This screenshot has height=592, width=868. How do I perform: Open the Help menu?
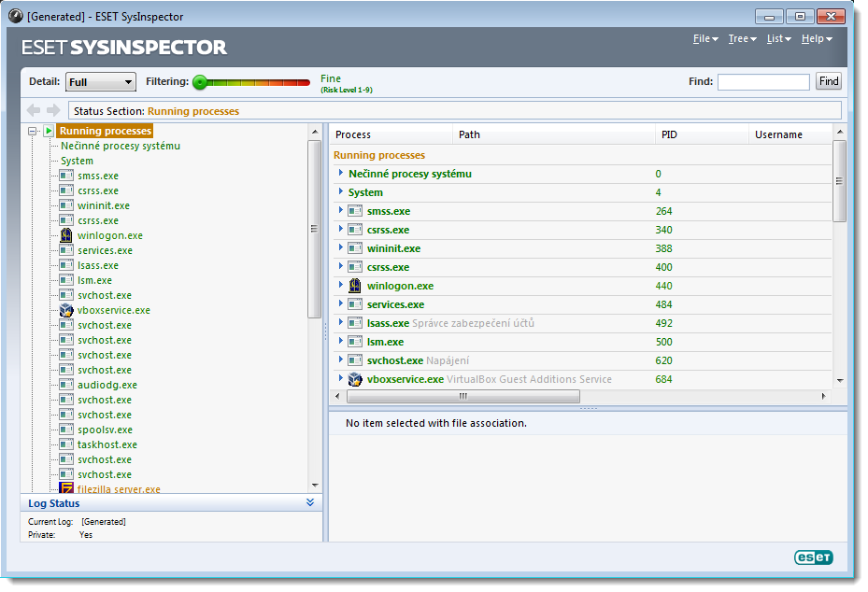click(x=817, y=38)
